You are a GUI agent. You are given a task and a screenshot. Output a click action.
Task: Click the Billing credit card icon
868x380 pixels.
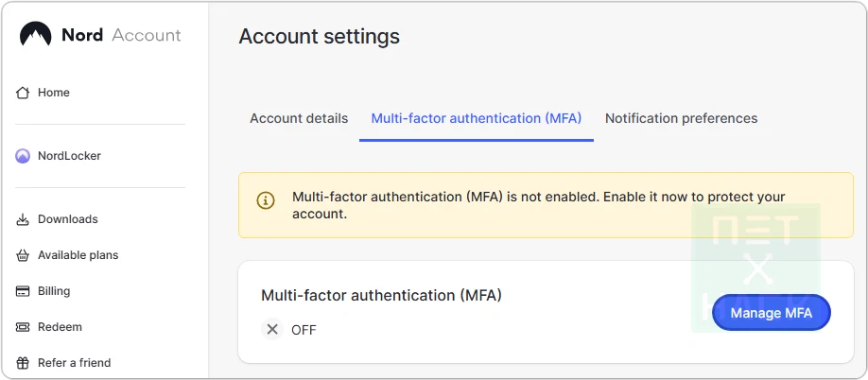pos(23,291)
